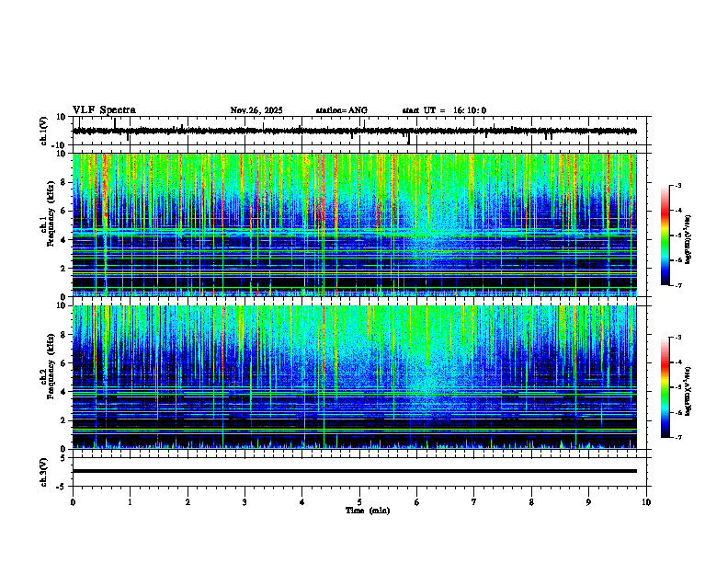Click the "3" minute tick on time axis
Viewport: 728px width, 563px height.
click(x=245, y=502)
